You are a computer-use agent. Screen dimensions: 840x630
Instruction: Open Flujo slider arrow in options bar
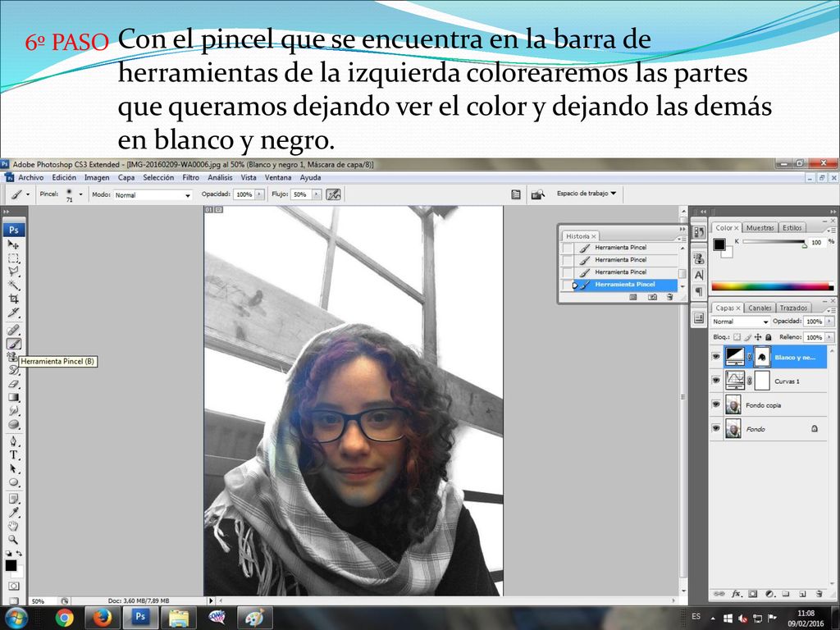tap(317, 194)
